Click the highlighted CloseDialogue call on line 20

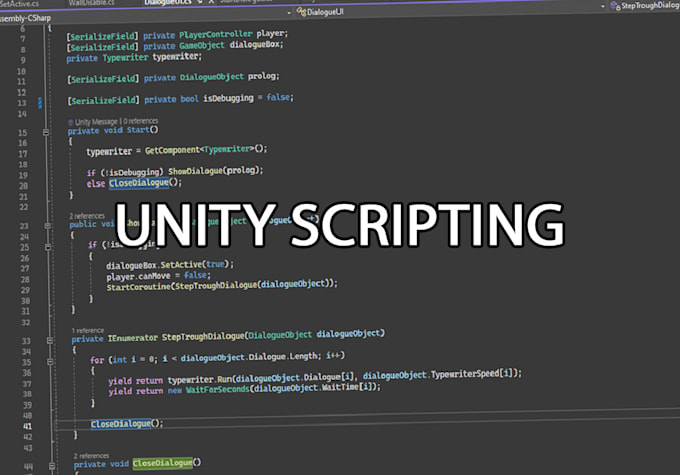(139, 183)
